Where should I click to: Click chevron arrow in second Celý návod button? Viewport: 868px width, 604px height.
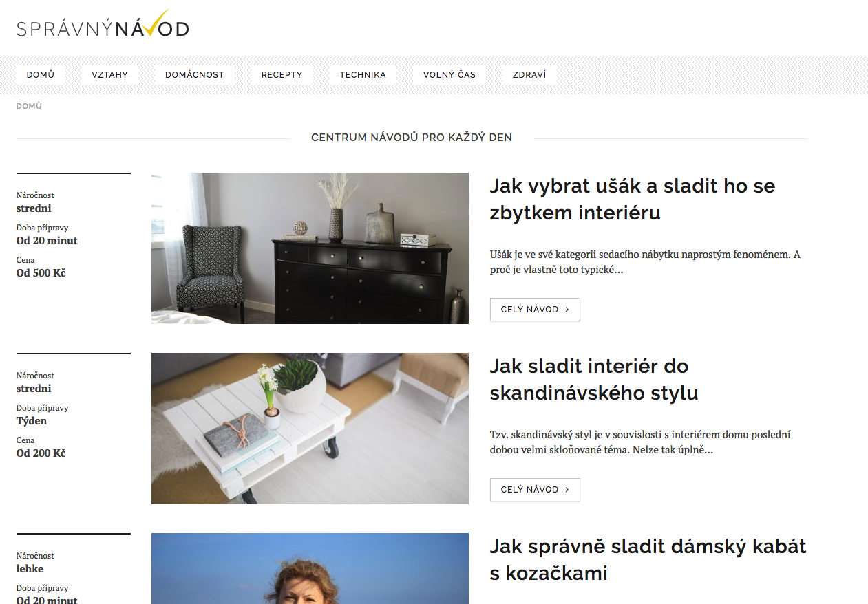[x=567, y=490]
